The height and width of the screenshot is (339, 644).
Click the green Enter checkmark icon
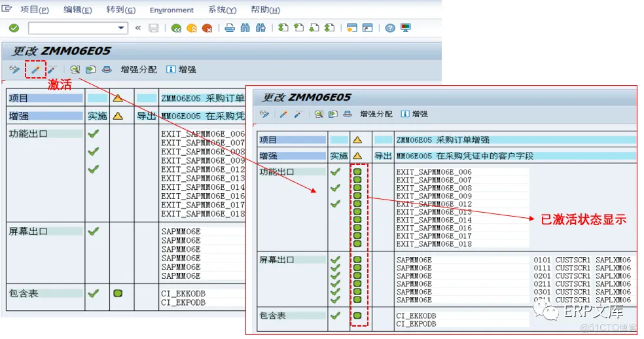coord(14,28)
